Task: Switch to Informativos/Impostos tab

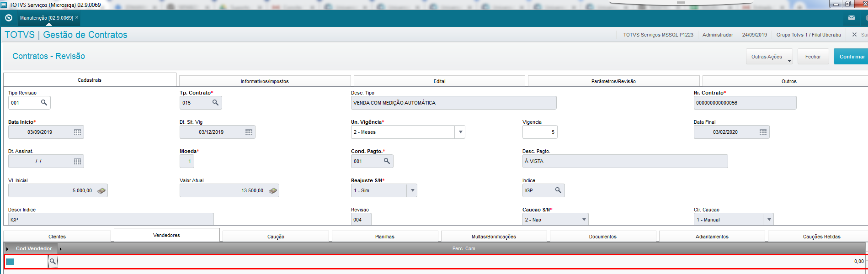Action: tap(265, 81)
